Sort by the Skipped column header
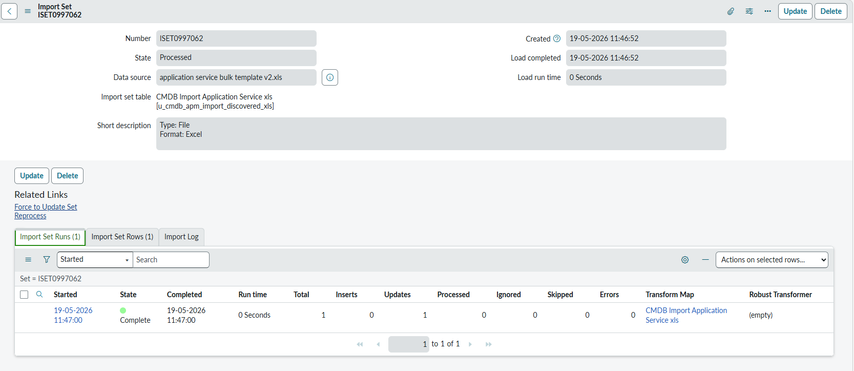The height and width of the screenshot is (371, 854). (x=560, y=294)
